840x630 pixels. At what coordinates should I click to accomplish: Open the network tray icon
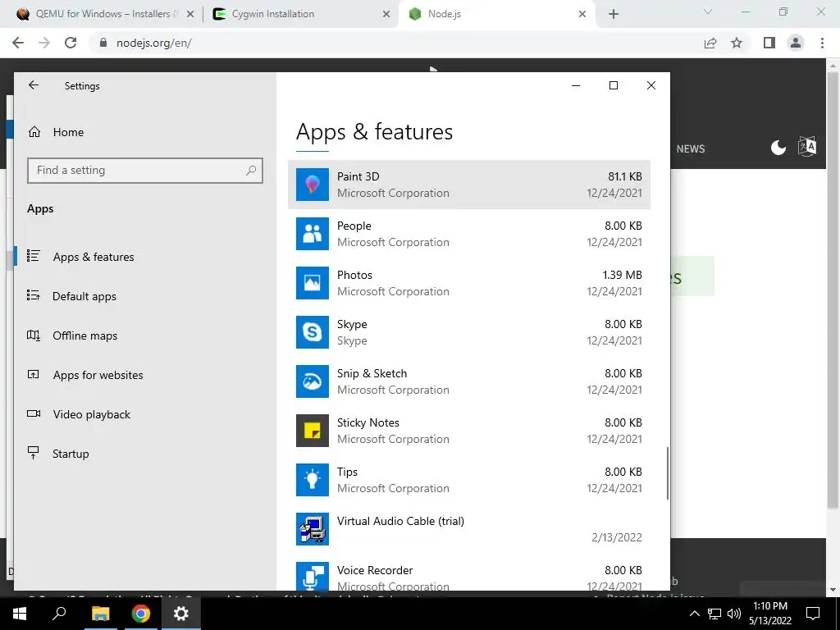[x=714, y=614]
